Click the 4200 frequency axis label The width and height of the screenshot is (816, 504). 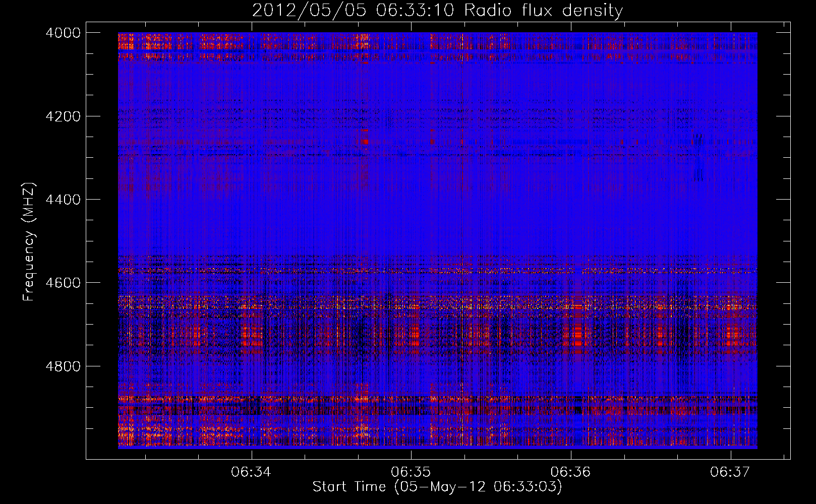click(x=63, y=116)
